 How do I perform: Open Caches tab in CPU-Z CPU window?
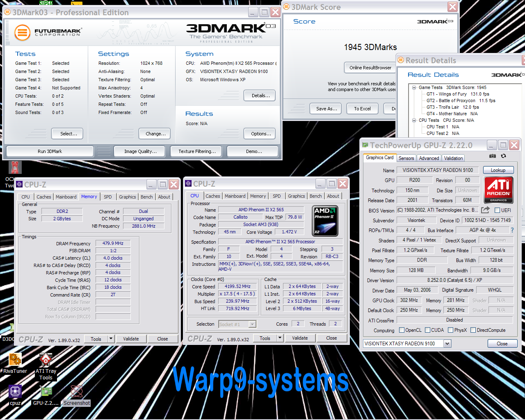(x=213, y=196)
